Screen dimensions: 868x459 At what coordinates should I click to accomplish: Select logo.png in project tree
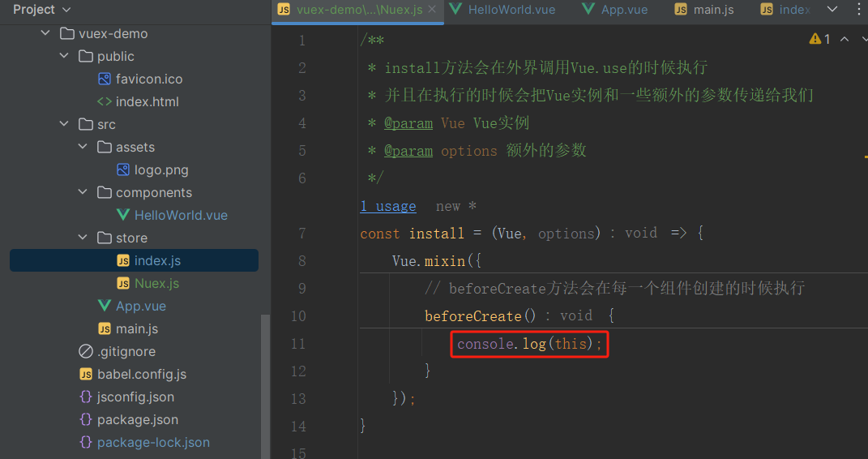point(161,170)
